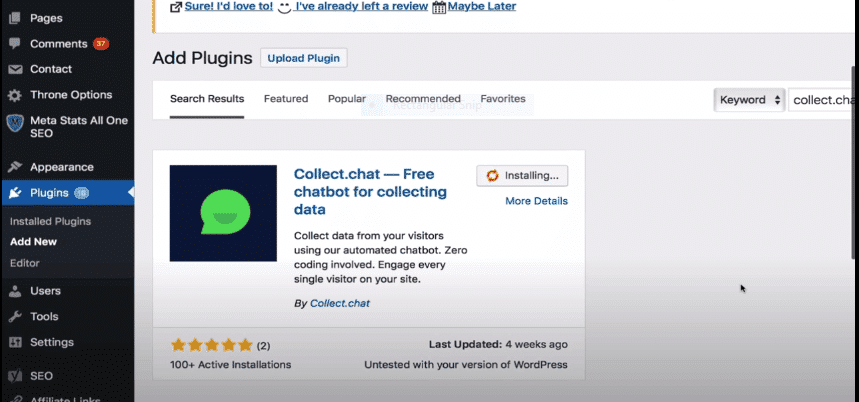Click the smiley face icon
859x402 pixels.
click(284, 8)
